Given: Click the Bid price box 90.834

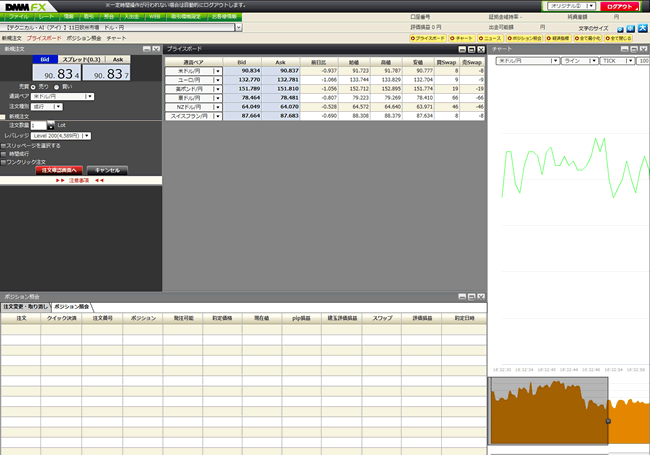Looking at the screenshot, I should (x=57, y=73).
